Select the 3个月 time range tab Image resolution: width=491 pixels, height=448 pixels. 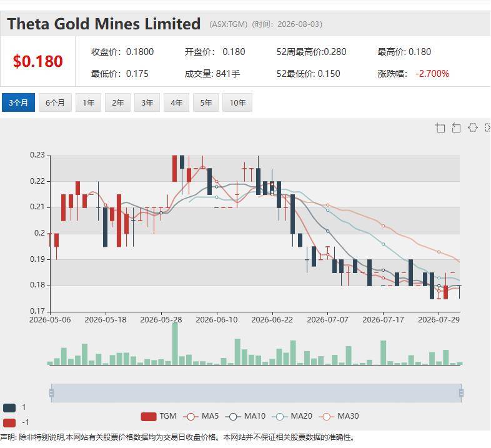(18, 102)
